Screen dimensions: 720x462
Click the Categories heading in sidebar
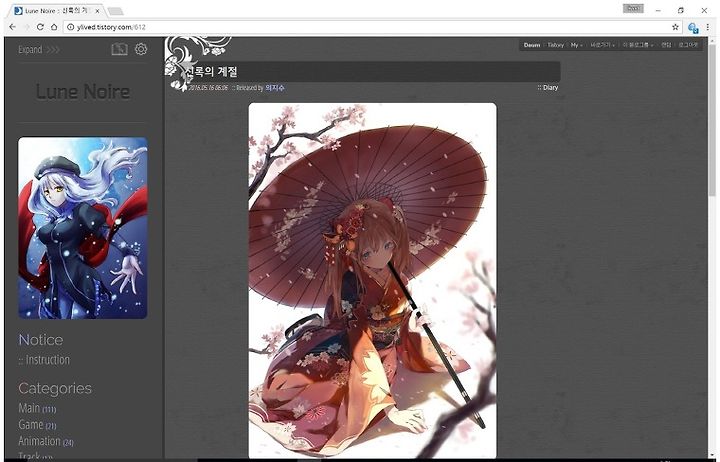(x=55, y=389)
